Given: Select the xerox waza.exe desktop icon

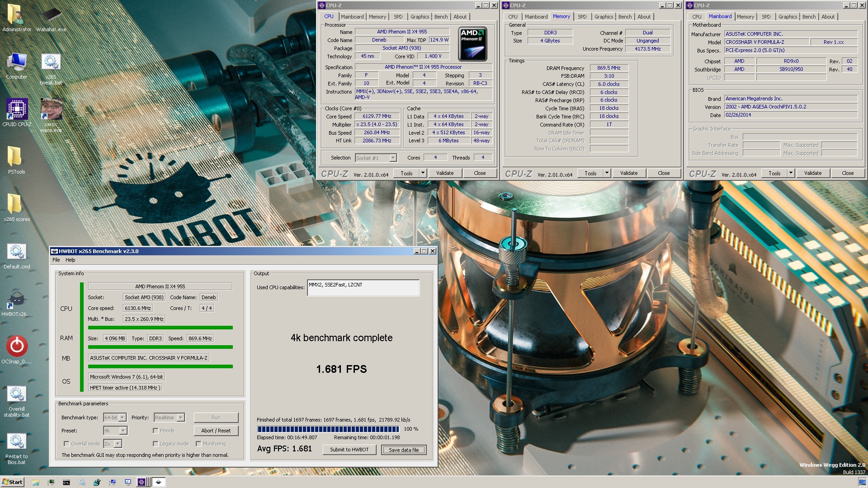Looking at the screenshot, I should (x=51, y=116).
